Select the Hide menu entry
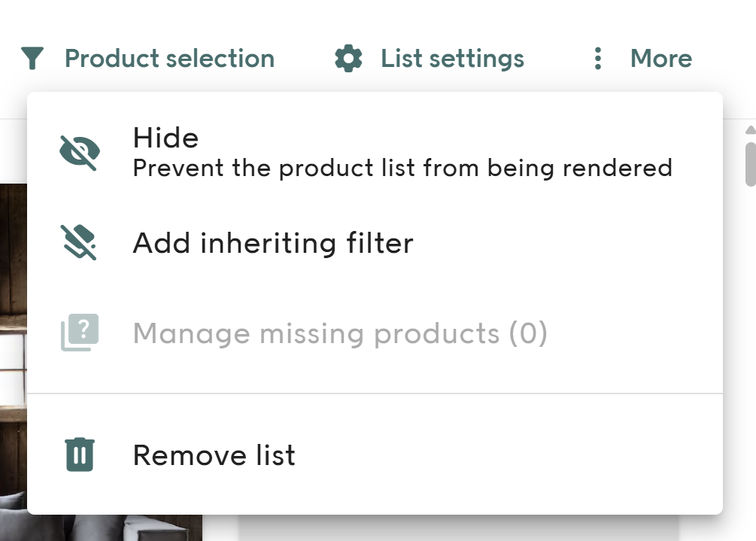Image resolution: width=756 pixels, height=541 pixels. point(165,138)
